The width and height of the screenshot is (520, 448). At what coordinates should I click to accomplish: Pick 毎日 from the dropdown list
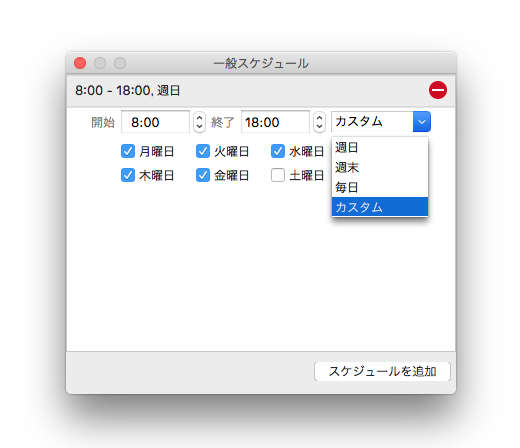point(380,187)
